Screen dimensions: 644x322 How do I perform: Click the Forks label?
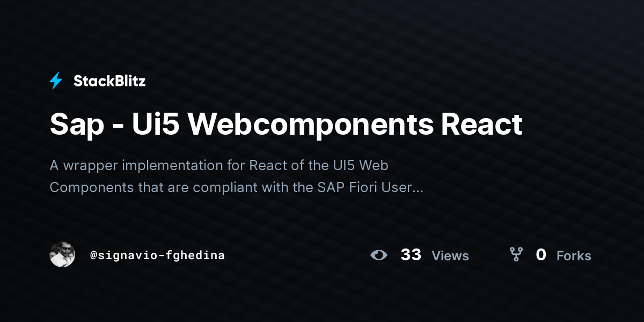tap(574, 256)
